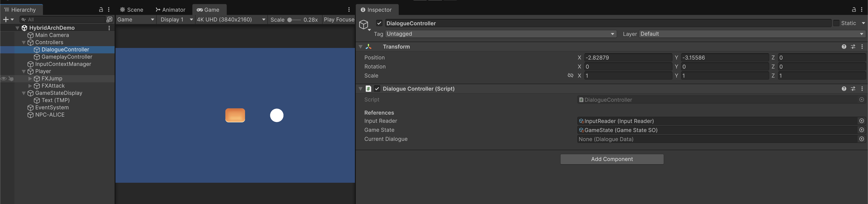Click the Add Component button
The height and width of the screenshot is (204, 868).
[x=612, y=159]
